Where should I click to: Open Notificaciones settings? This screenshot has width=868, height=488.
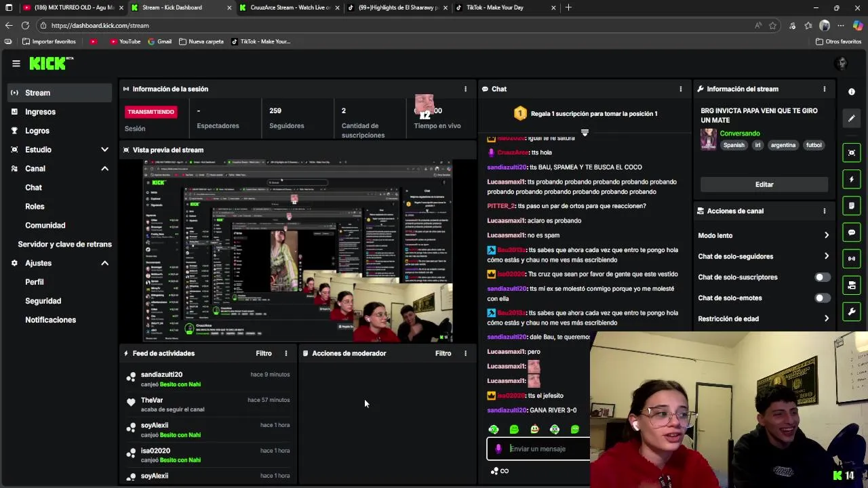coord(51,320)
